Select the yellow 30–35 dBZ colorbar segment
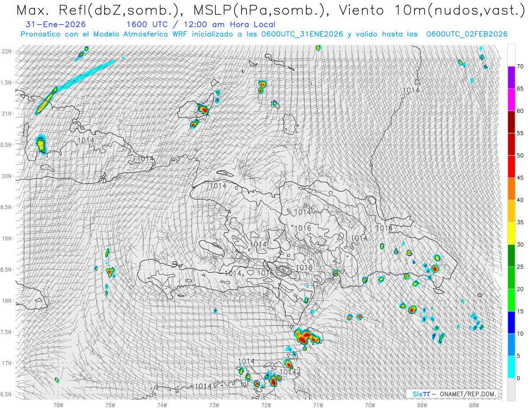532x411 pixels. point(511,233)
